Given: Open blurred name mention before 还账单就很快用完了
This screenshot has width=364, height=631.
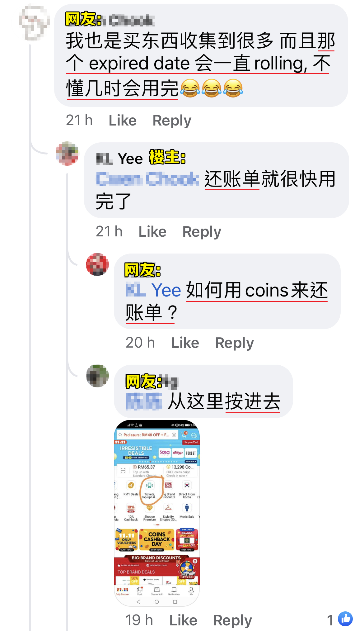Looking at the screenshot, I should (147, 179).
